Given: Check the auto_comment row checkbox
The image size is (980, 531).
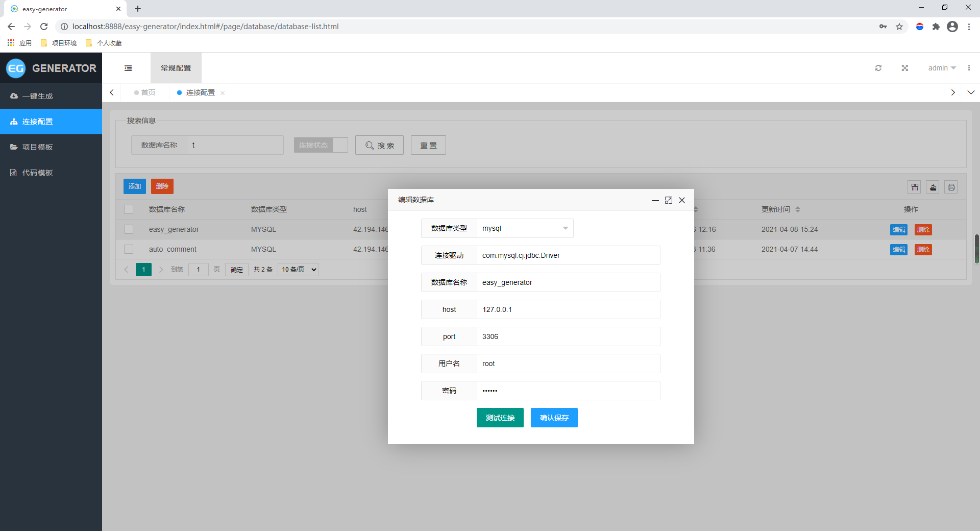Looking at the screenshot, I should pos(129,249).
